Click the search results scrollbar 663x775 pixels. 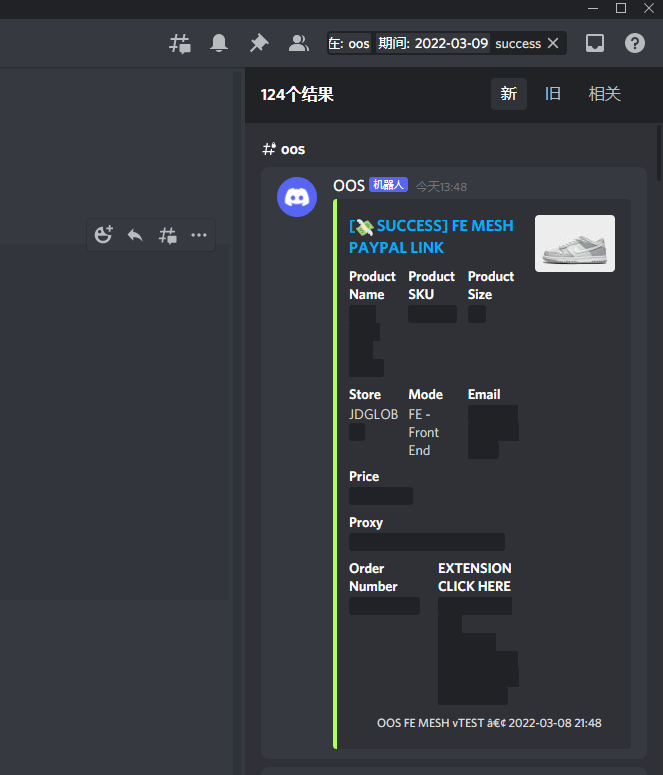pos(659,153)
